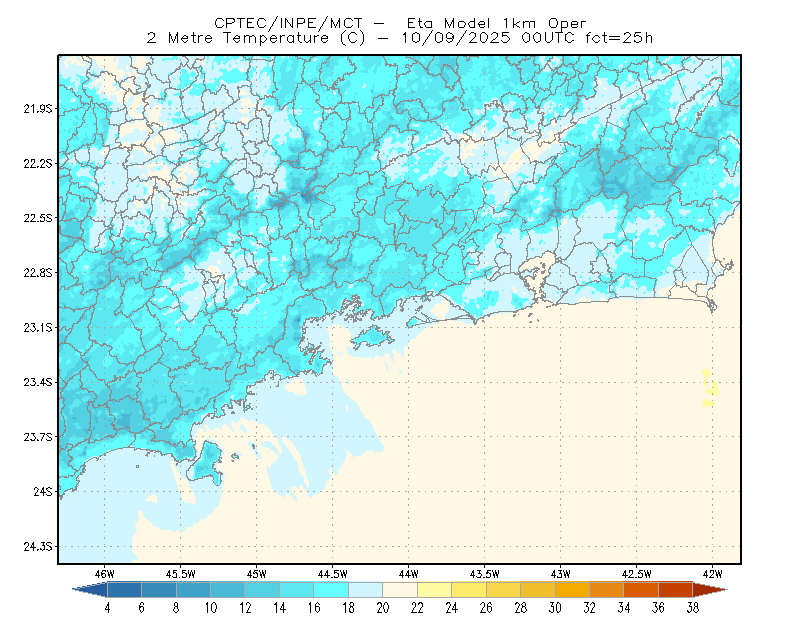This screenshot has width=800, height=618.
Task: Click the 'CPTEC/INPE/MCT - Eta Model 1km Oper' title
Action: pos(400,23)
